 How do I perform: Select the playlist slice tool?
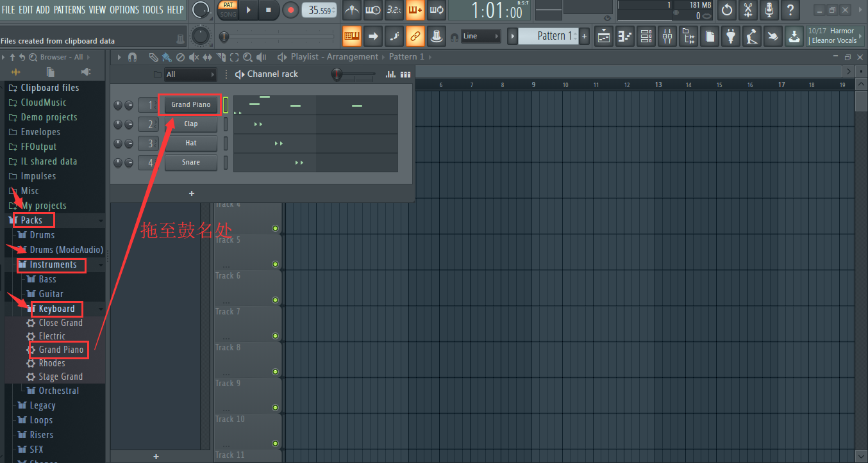[x=221, y=57]
